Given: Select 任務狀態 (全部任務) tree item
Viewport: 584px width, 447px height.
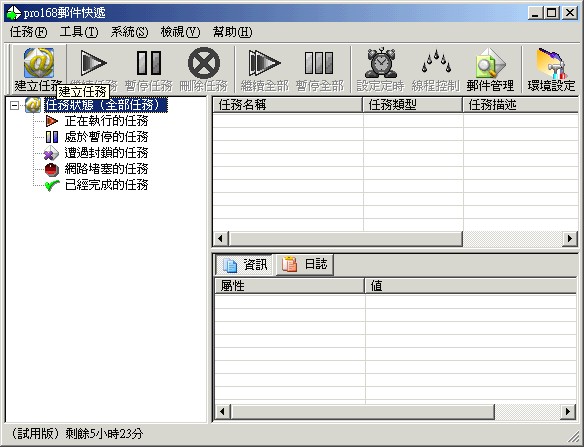Looking at the screenshot, I should 106,105.
